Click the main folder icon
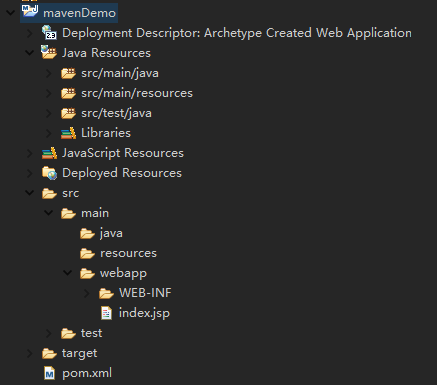Screen dimensions: 437x385 click(68, 213)
